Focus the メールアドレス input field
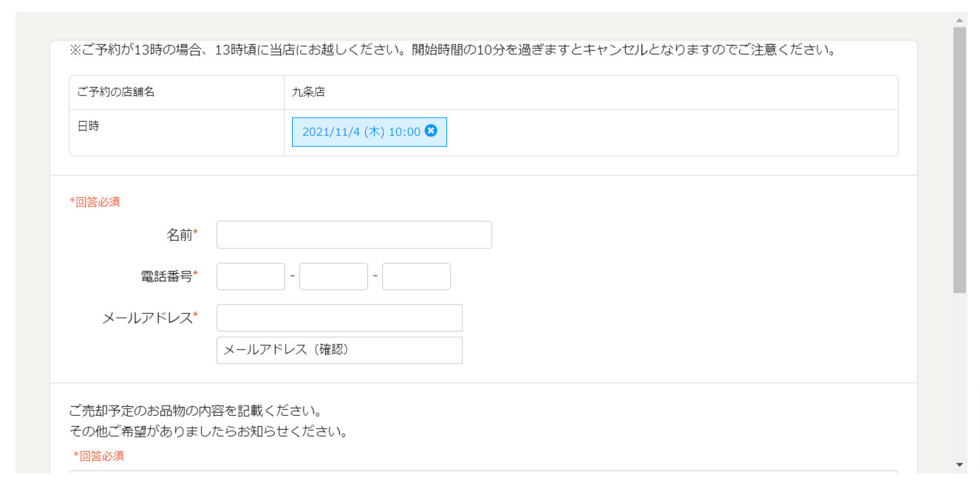 coord(339,318)
